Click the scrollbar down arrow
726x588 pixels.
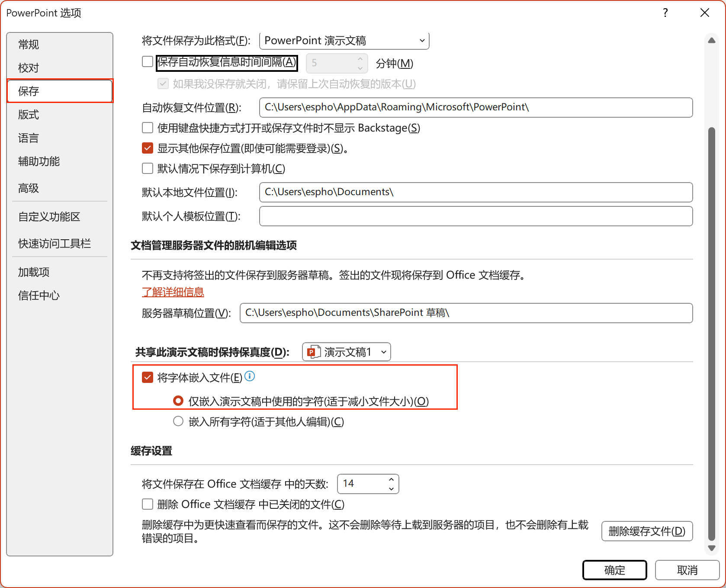pos(712,548)
